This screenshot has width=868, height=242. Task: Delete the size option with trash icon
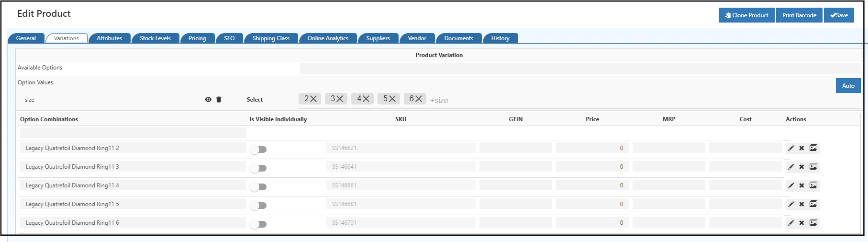pyautogui.click(x=219, y=100)
